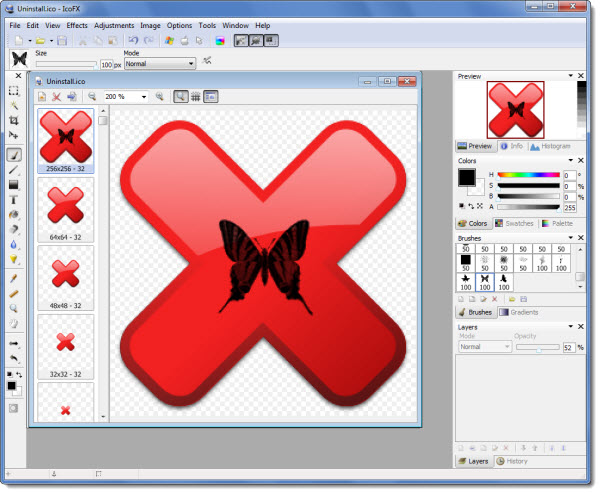Select the Brush tool in toolbox
The width and height of the screenshot is (600, 493).
(14, 154)
